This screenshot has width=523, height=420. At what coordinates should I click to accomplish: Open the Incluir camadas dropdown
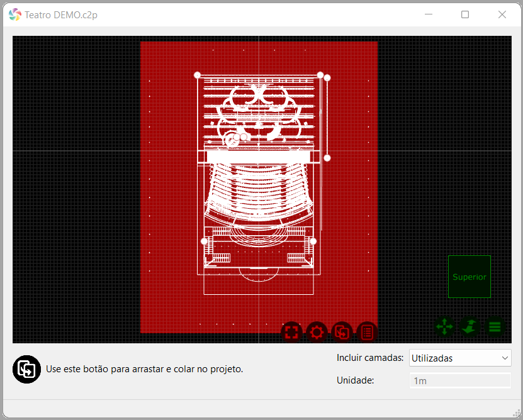point(460,358)
